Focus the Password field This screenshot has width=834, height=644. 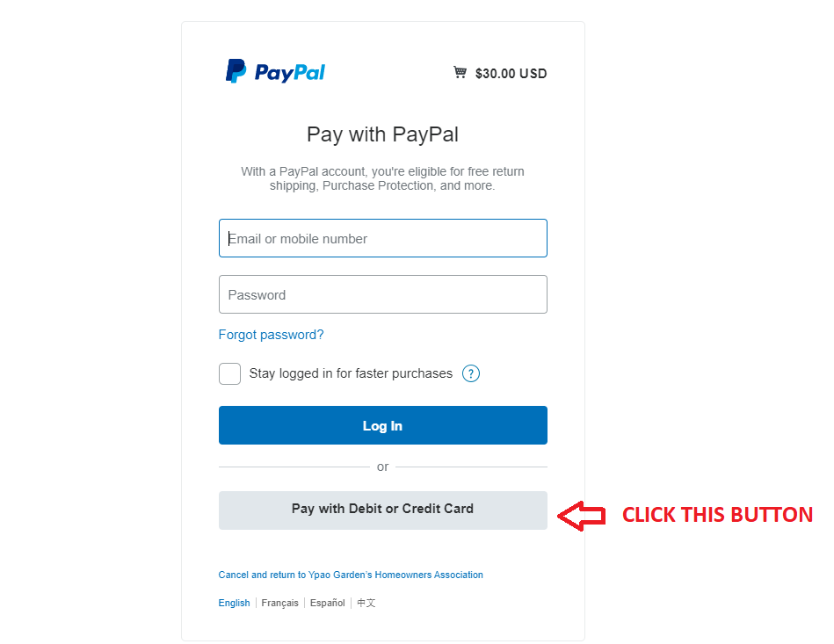click(x=382, y=294)
